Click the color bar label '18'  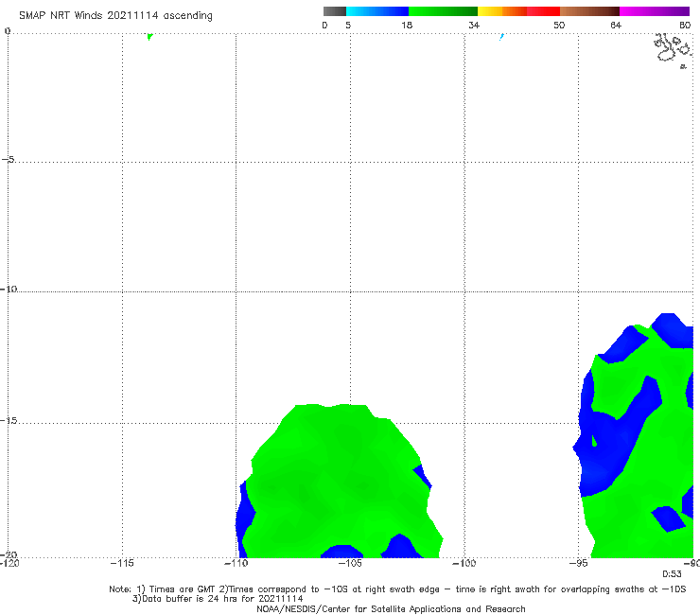(x=407, y=26)
